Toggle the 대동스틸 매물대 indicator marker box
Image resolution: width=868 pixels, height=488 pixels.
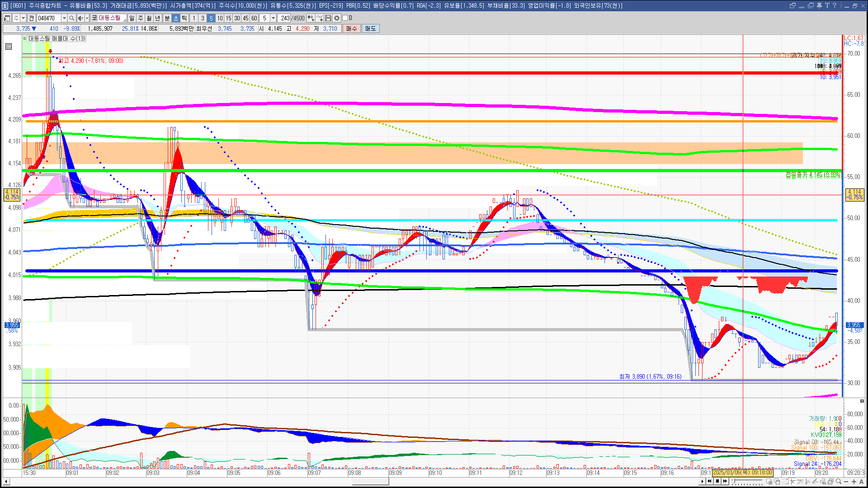pyautogui.click(x=25, y=39)
